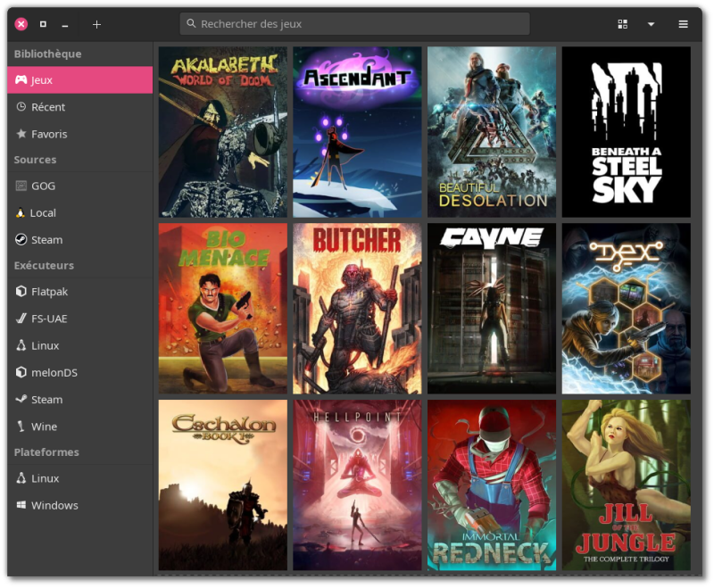Open the Récent clock icon entry
The image size is (714, 588).
click(x=21, y=107)
